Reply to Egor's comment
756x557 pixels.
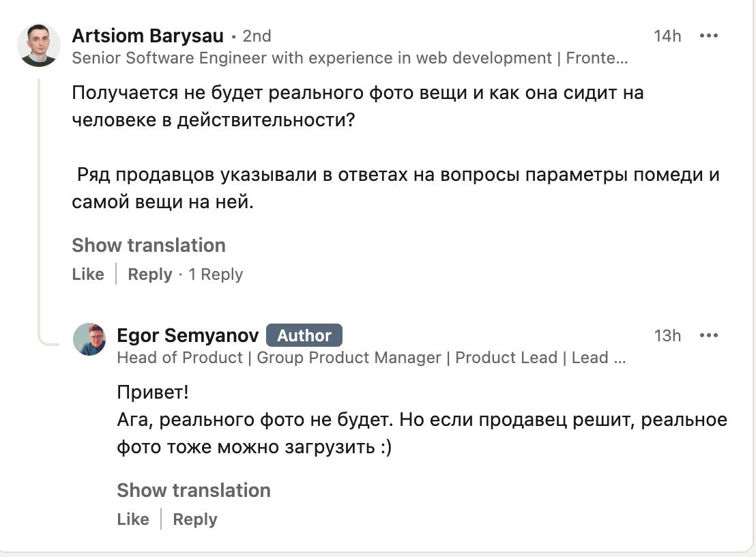[x=194, y=519]
